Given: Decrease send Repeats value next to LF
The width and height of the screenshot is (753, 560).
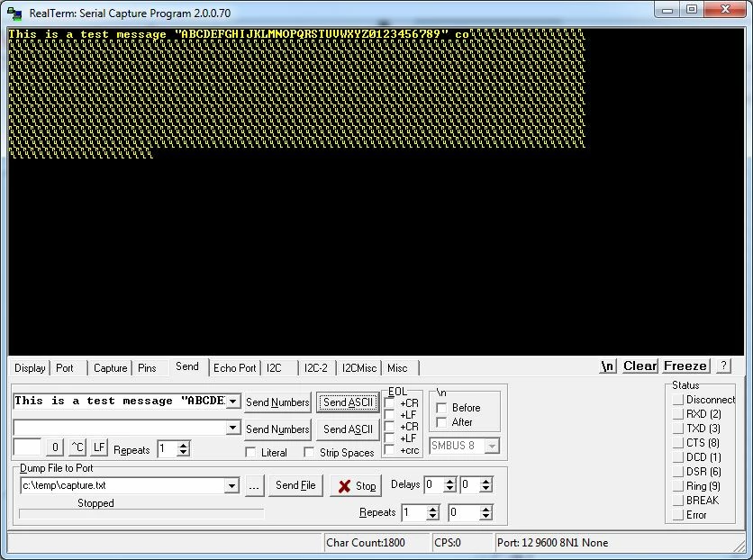Looking at the screenshot, I should [x=183, y=453].
